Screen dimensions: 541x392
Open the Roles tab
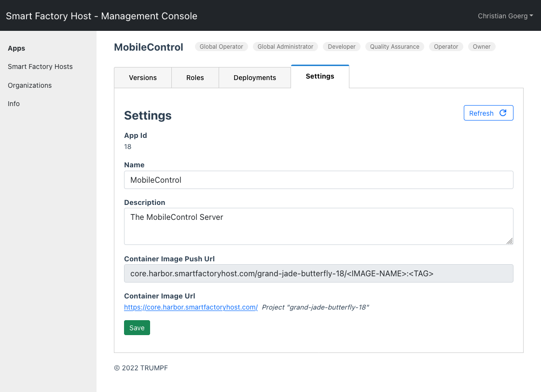coord(195,78)
